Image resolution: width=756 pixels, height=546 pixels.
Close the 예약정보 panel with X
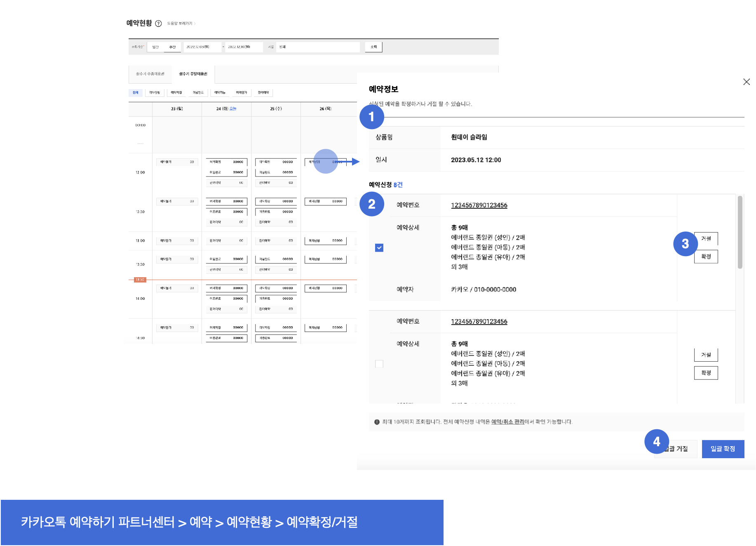coord(746,82)
